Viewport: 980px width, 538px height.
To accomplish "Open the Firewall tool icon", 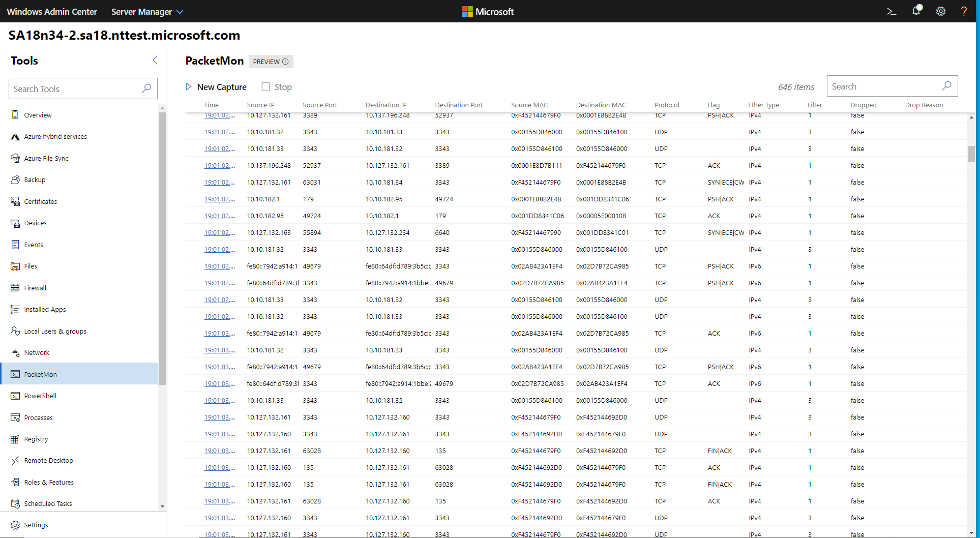I will [x=15, y=288].
